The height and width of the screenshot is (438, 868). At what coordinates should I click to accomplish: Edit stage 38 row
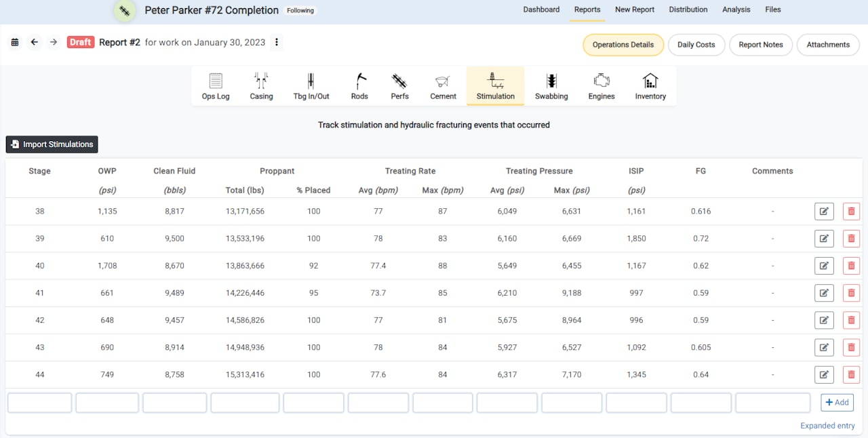click(x=824, y=212)
